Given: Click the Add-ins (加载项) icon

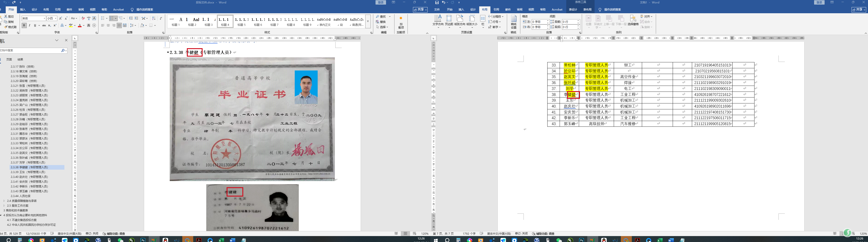Looking at the screenshot, I should (401, 23).
